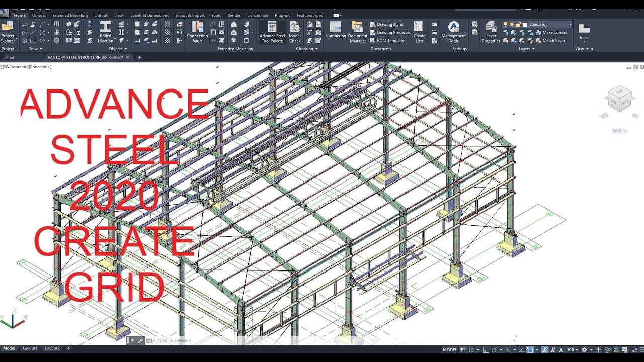This screenshot has height=362, width=644.
Task: Open Layer Properties manager
Action: point(491,32)
